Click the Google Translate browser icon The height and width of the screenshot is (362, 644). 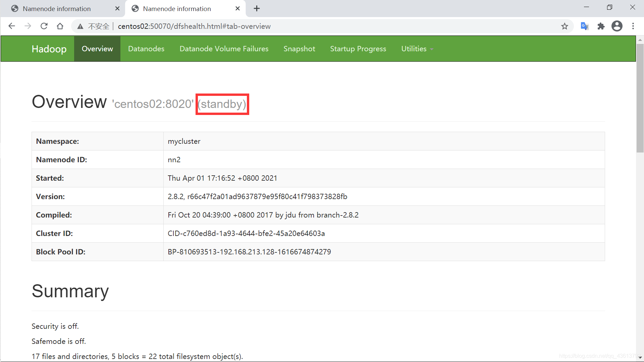tap(585, 26)
